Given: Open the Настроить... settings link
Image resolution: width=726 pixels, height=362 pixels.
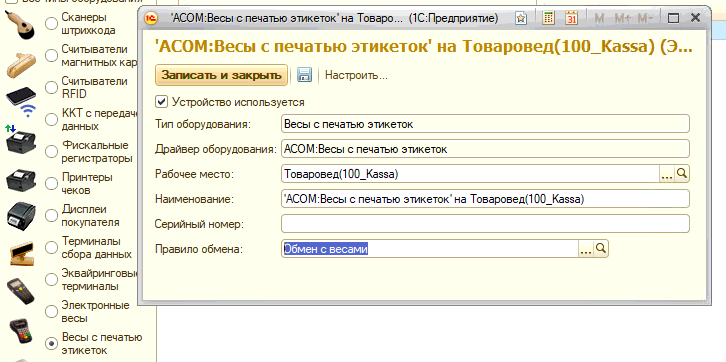Looking at the screenshot, I should tap(356, 75).
